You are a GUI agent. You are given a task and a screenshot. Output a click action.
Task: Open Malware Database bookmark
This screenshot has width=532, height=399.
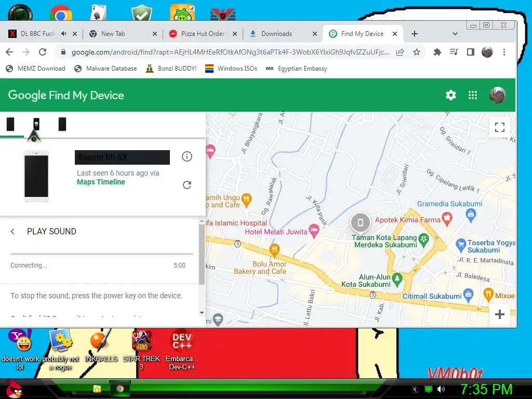(106, 69)
